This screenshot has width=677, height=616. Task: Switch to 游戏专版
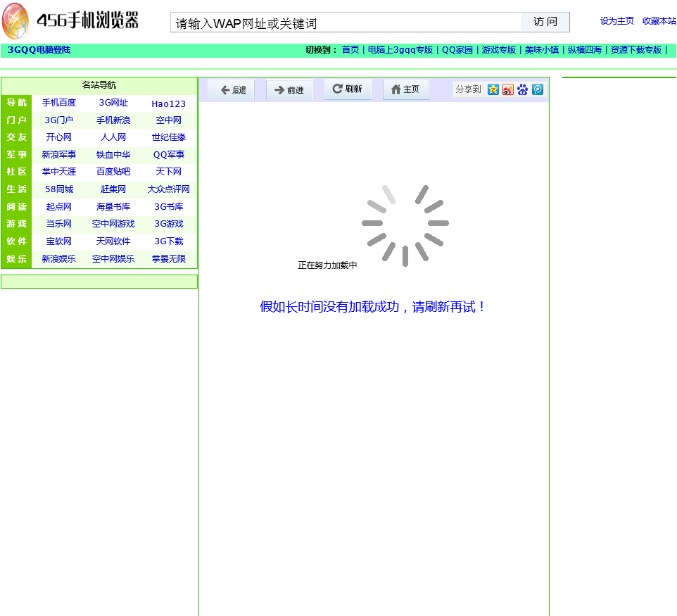coord(499,50)
